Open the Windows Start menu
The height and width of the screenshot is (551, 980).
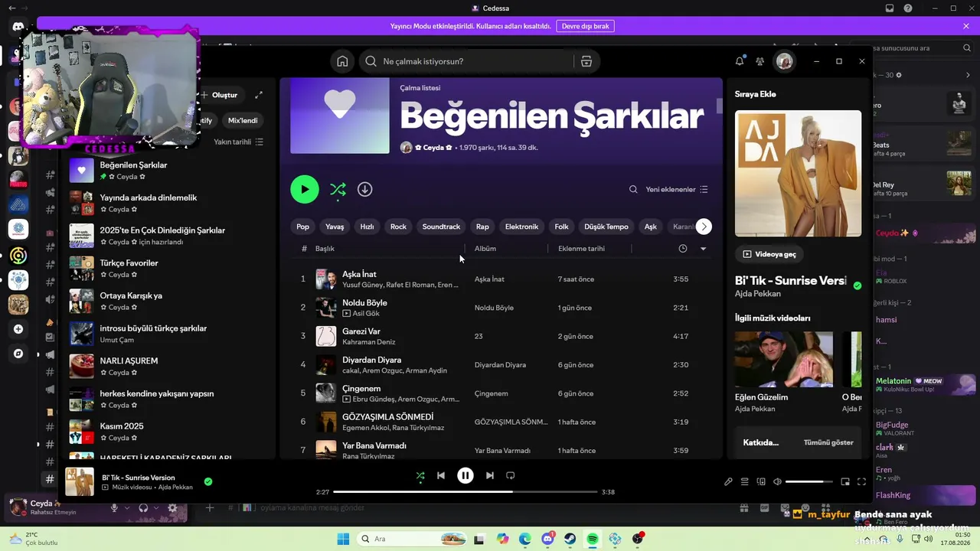click(x=344, y=539)
